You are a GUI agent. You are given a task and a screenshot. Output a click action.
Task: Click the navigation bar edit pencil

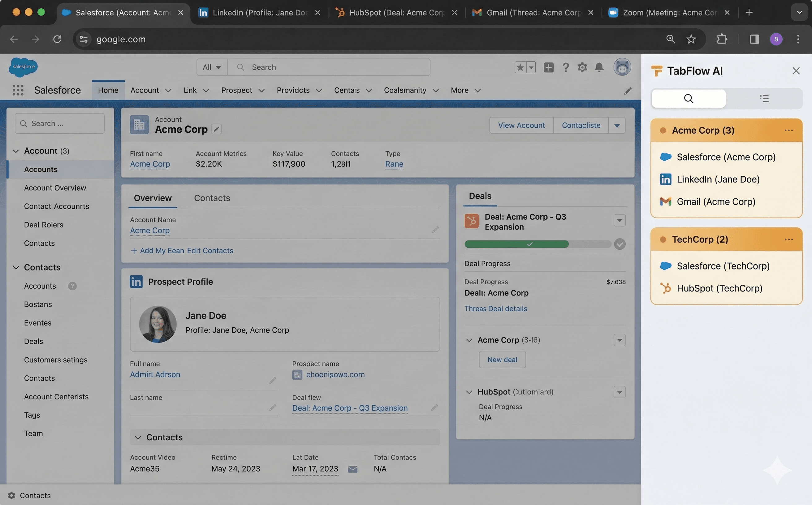coord(628,91)
